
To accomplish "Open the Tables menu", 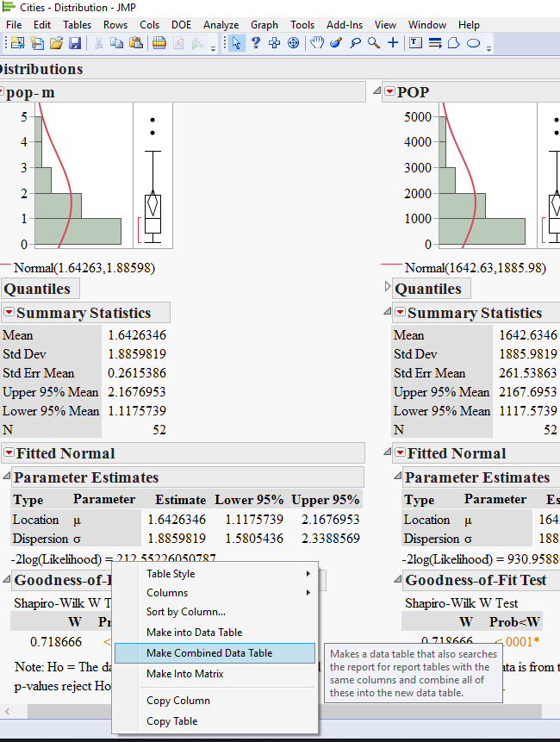I will pos(77,25).
